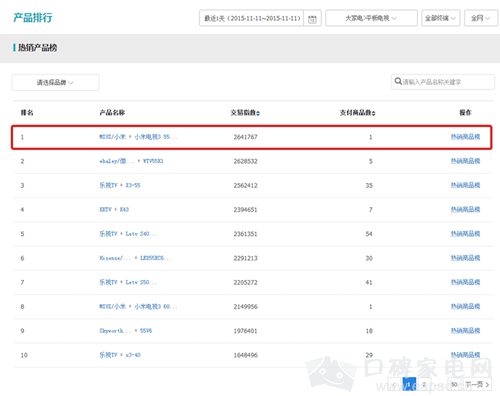Click 热销商品榜 link in rank 1 row
This screenshot has width=500, height=396.
click(x=465, y=137)
